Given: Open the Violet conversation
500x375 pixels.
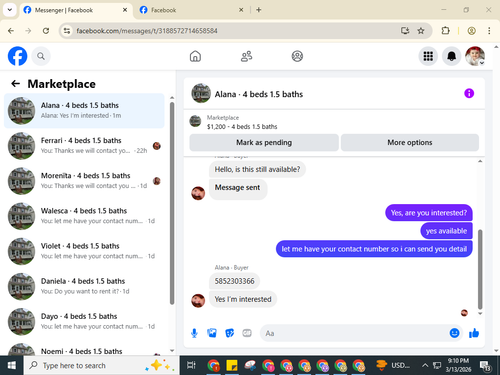Looking at the screenshot, I should click(84, 251).
